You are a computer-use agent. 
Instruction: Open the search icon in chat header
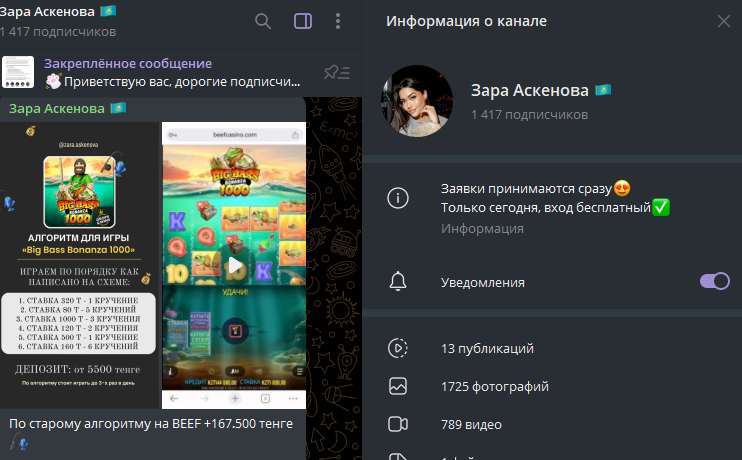click(x=263, y=21)
